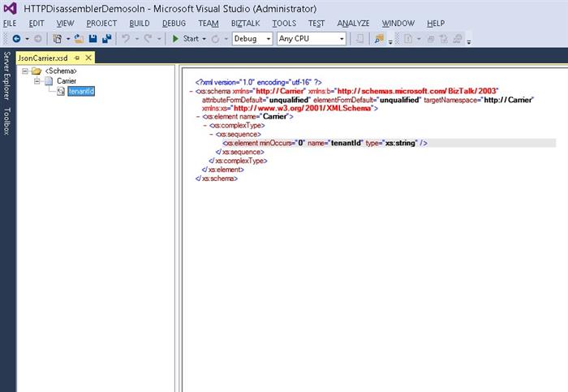Collapse the xs:schema XML element
568x392 pixels.
point(191,91)
